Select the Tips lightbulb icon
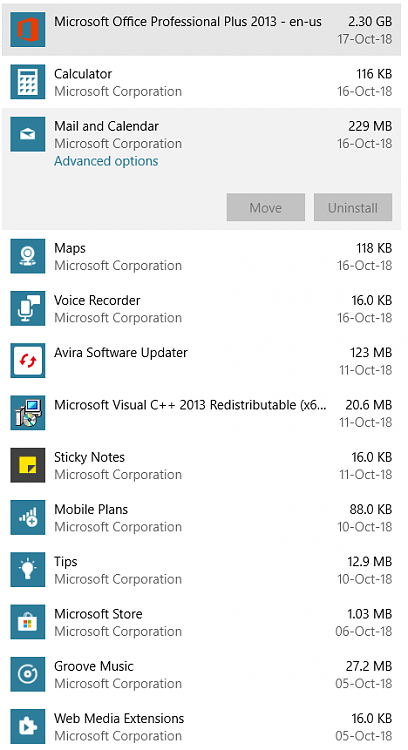The height and width of the screenshot is (750, 408). [x=28, y=570]
